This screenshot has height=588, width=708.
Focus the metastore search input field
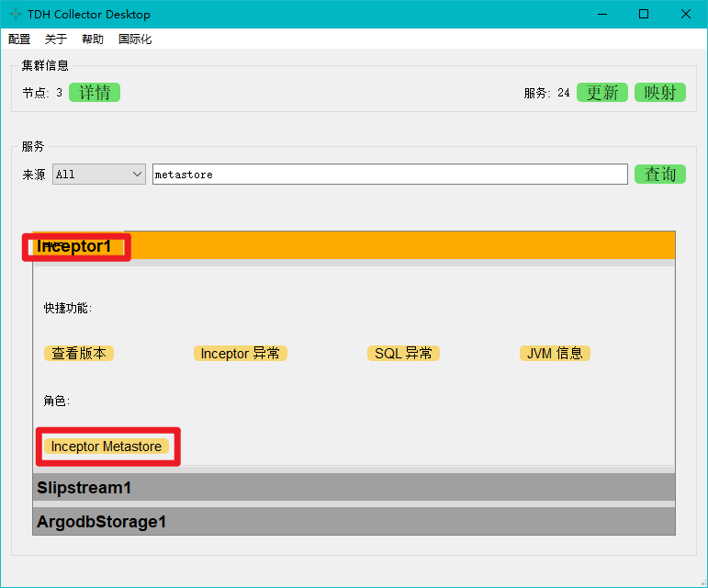(x=390, y=175)
